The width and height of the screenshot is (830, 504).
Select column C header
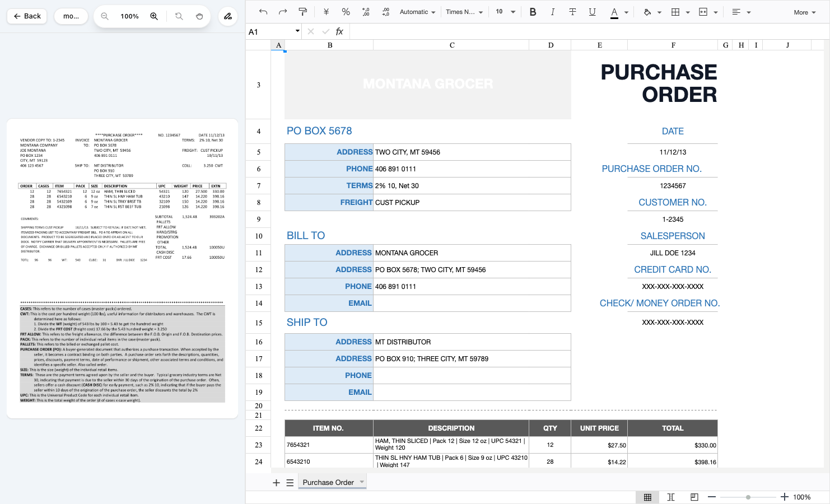click(452, 45)
